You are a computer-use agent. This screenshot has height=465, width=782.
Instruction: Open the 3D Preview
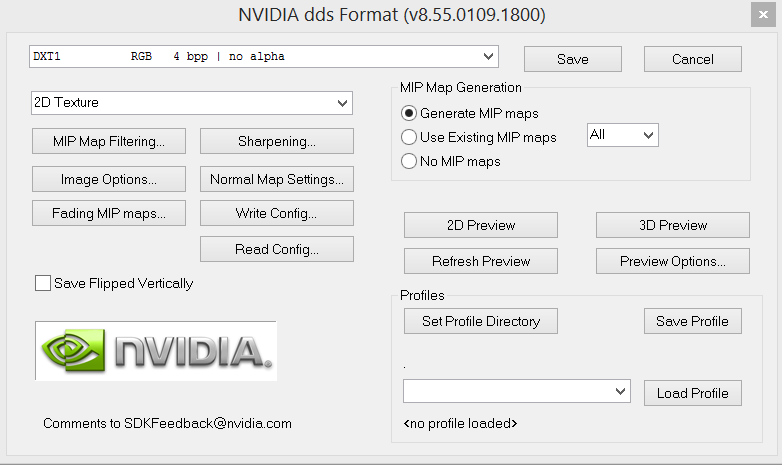pos(673,225)
